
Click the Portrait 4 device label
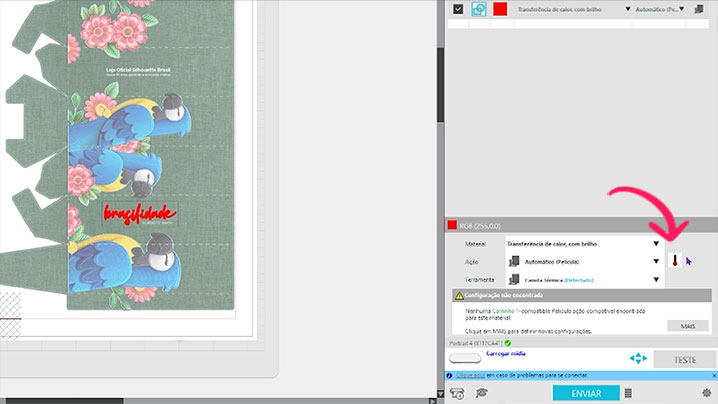(475, 343)
